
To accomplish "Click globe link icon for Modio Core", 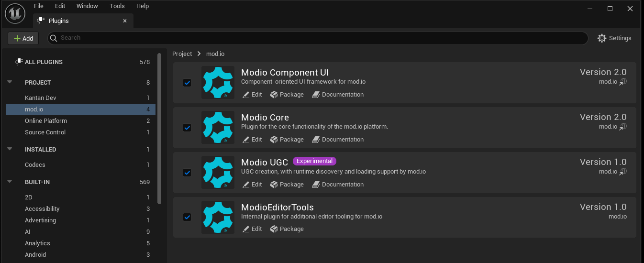I will 623,127.
